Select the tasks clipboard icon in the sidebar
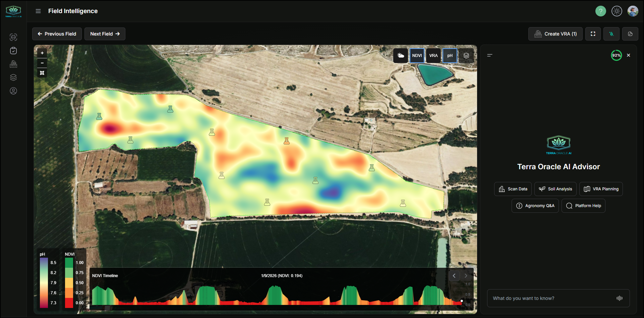The width and height of the screenshot is (644, 318). [x=13, y=51]
